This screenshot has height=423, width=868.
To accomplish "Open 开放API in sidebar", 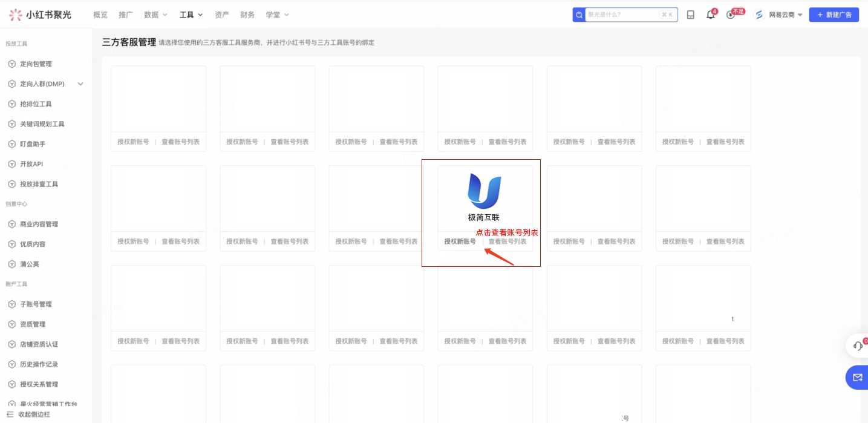I will coord(31,164).
